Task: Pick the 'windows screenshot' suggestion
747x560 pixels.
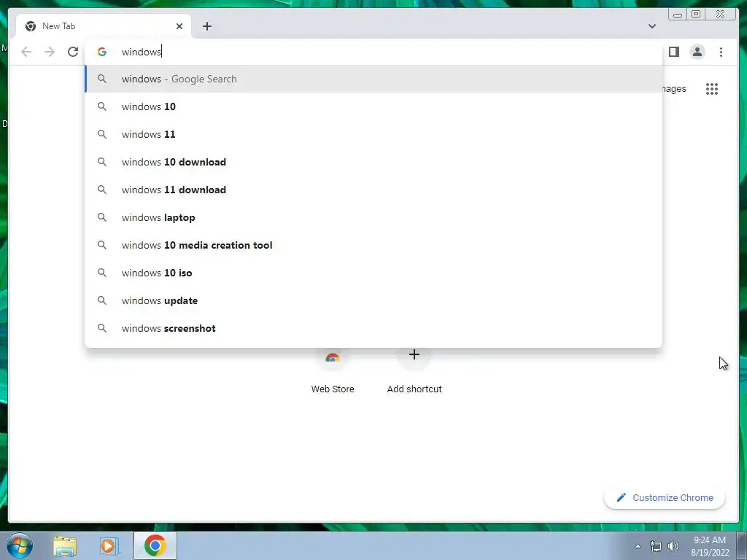Action: click(x=374, y=328)
